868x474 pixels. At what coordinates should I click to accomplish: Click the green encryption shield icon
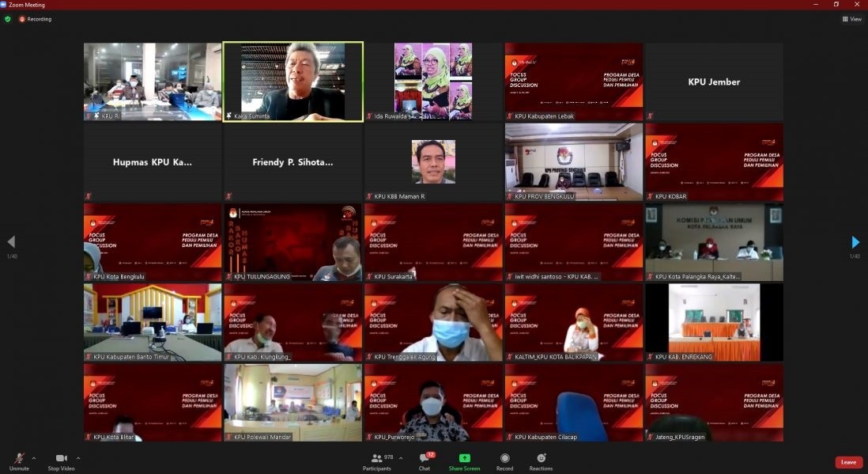coord(8,19)
